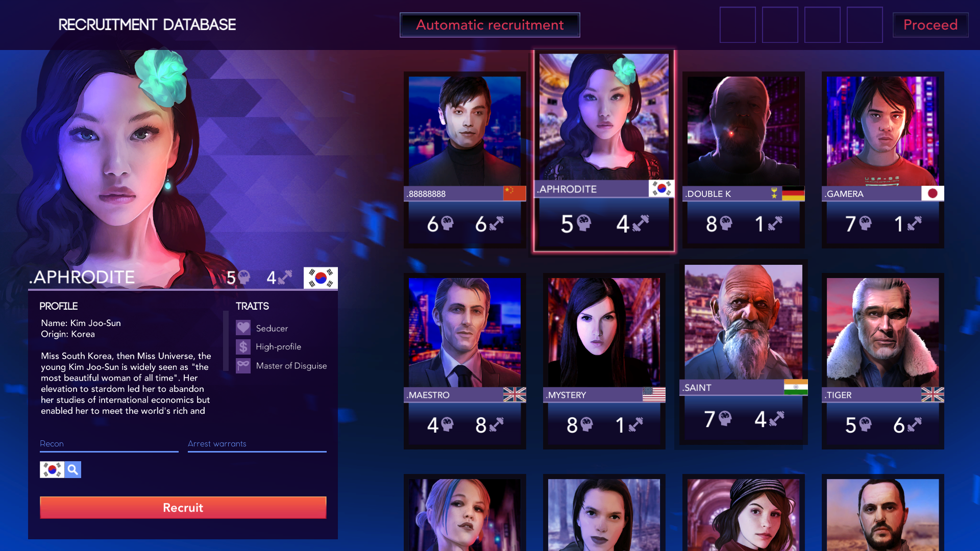This screenshot has width=980, height=551.
Task: Click the German flag on .DOUBLE K card
Action: 793,193
